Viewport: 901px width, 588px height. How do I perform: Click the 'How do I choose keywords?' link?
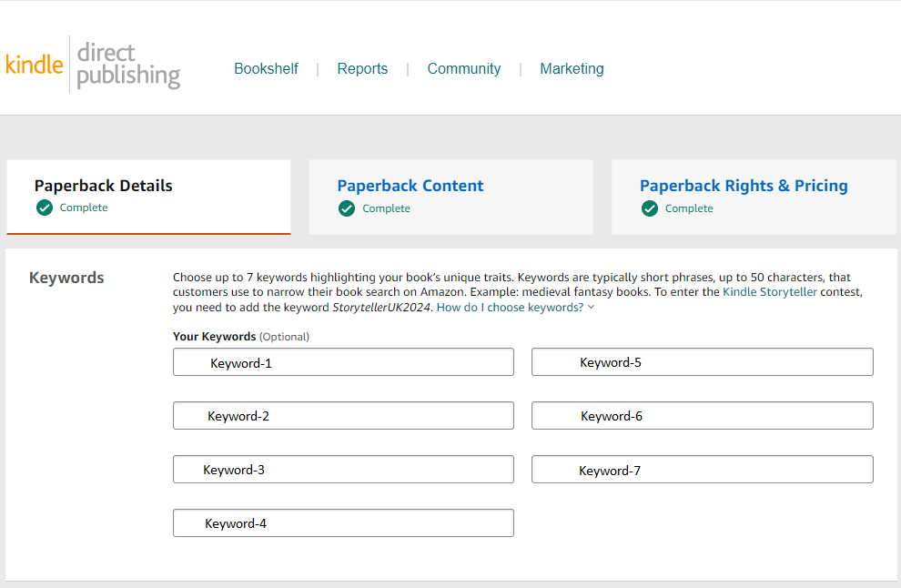[511, 307]
